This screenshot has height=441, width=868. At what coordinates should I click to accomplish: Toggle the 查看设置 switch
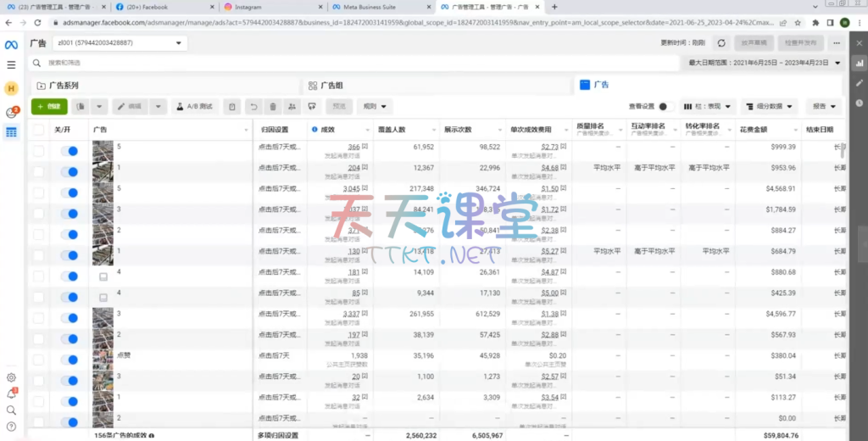coord(665,107)
